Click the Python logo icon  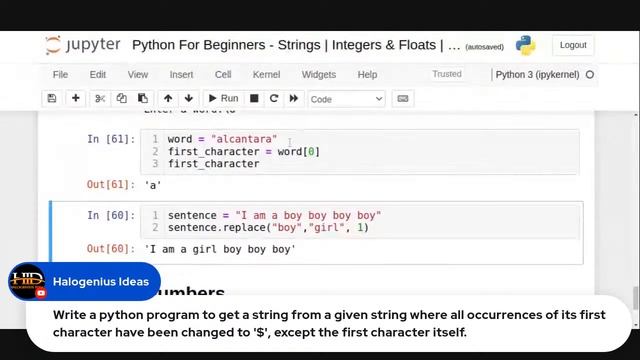[x=525, y=45]
